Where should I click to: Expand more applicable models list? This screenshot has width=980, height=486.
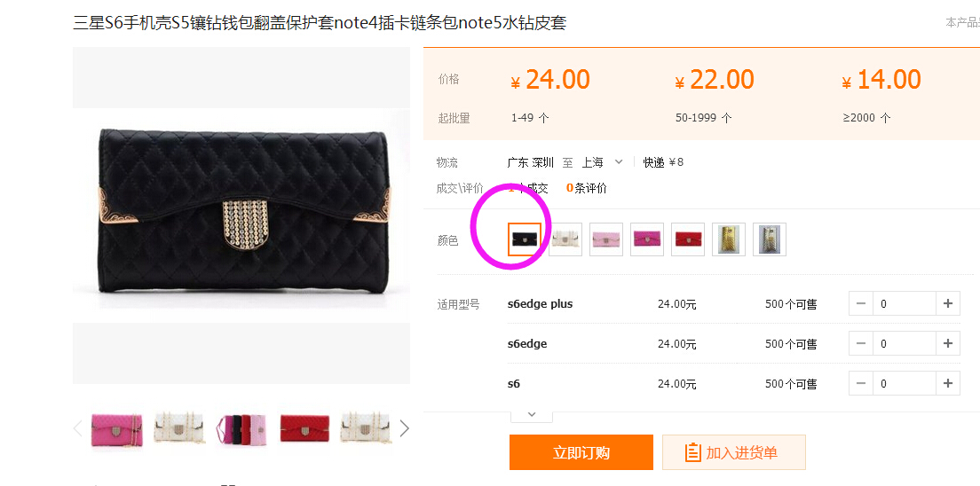point(532,414)
